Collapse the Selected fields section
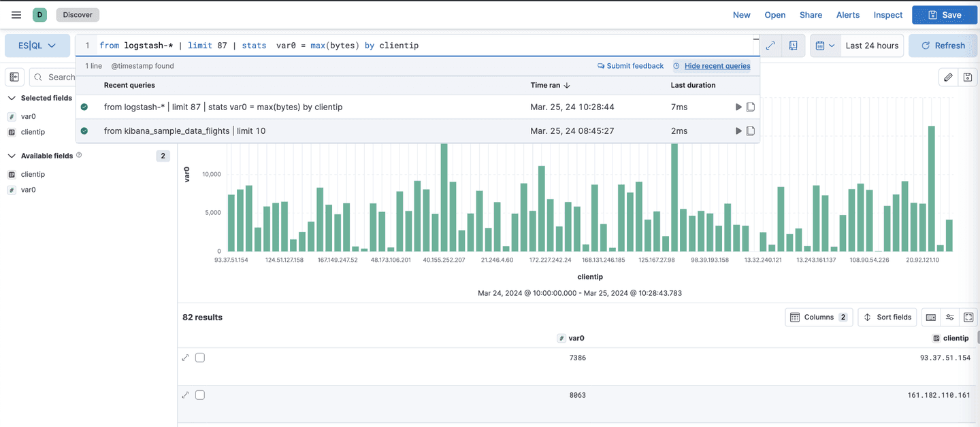The image size is (980, 427). click(12, 98)
